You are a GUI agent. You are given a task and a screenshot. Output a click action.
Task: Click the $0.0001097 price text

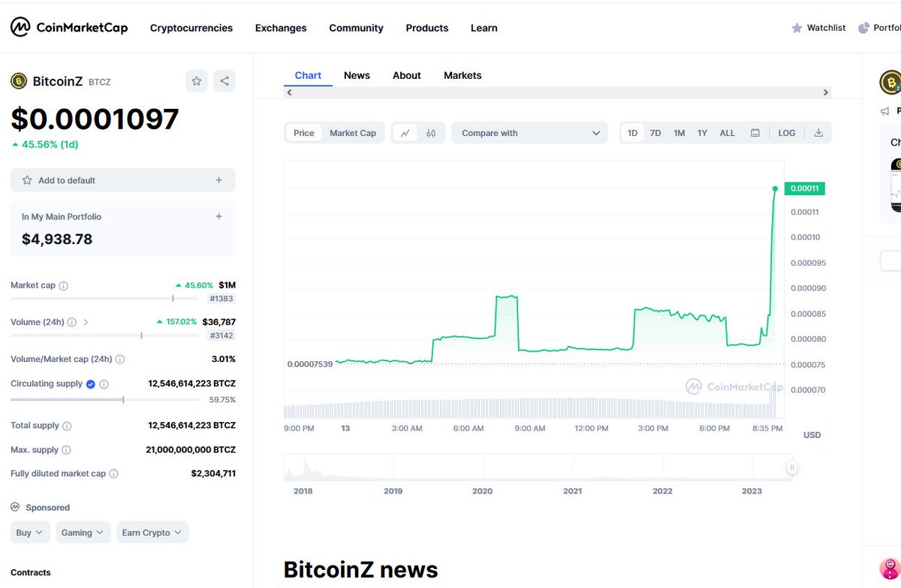95,119
